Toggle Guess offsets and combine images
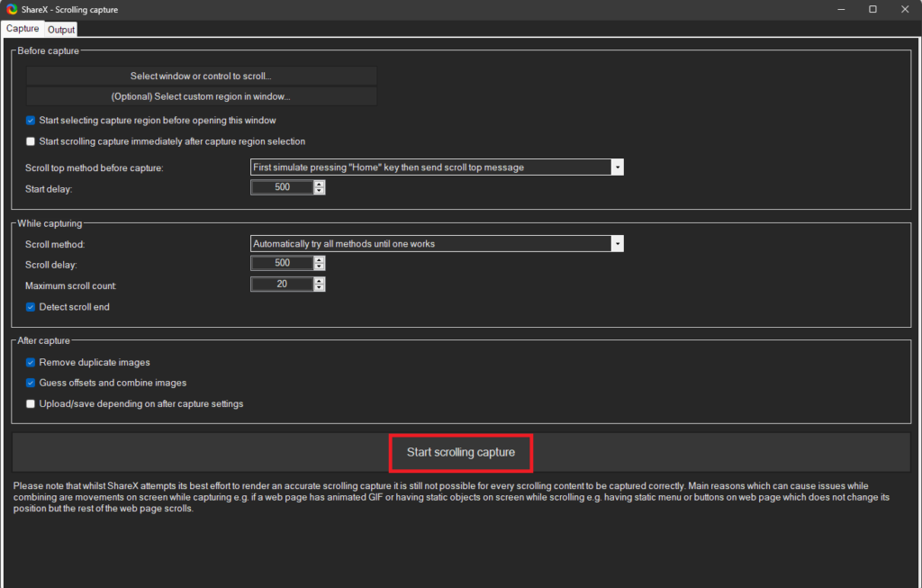 [x=31, y=383]
